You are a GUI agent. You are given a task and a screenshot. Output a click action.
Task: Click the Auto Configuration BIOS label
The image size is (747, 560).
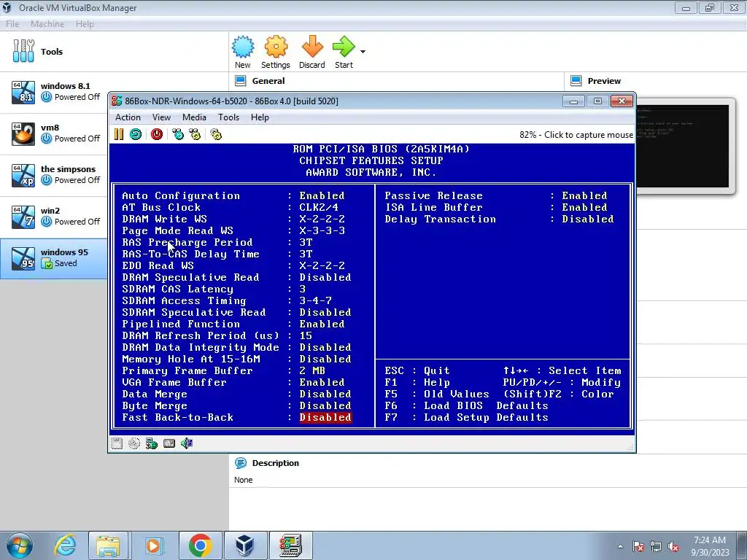[x=181, y=195]
